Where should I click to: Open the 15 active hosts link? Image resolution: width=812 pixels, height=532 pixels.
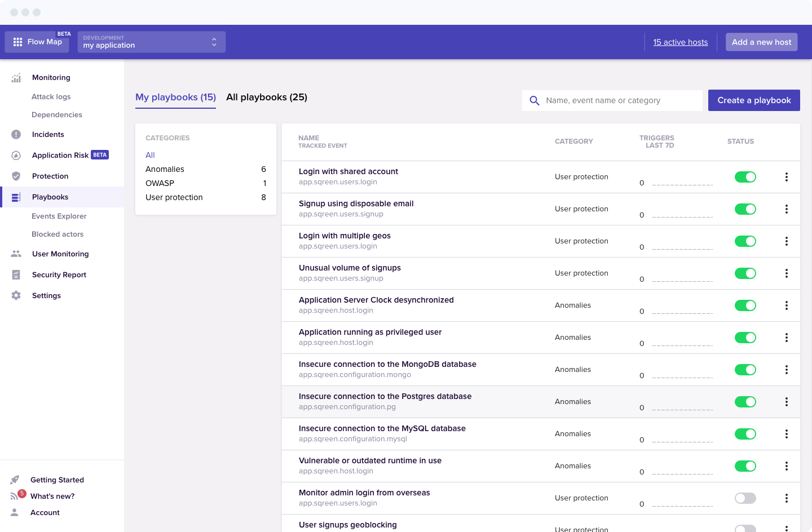[x=680, y=42]
